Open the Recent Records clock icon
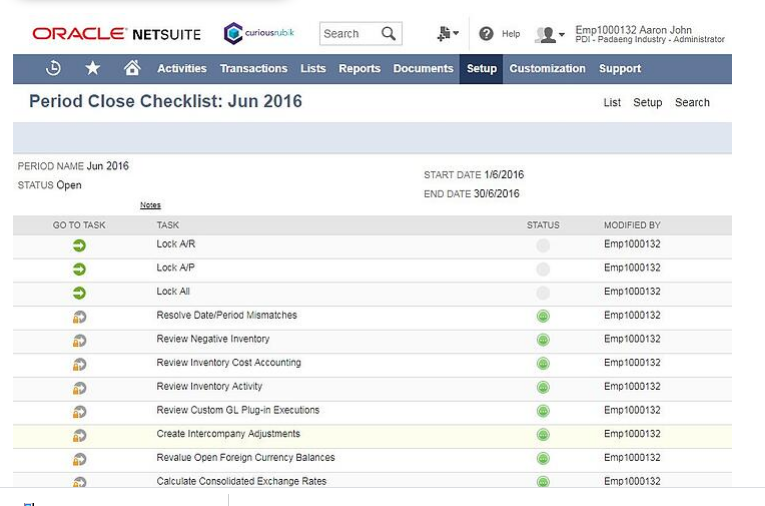 coord(53,68)
